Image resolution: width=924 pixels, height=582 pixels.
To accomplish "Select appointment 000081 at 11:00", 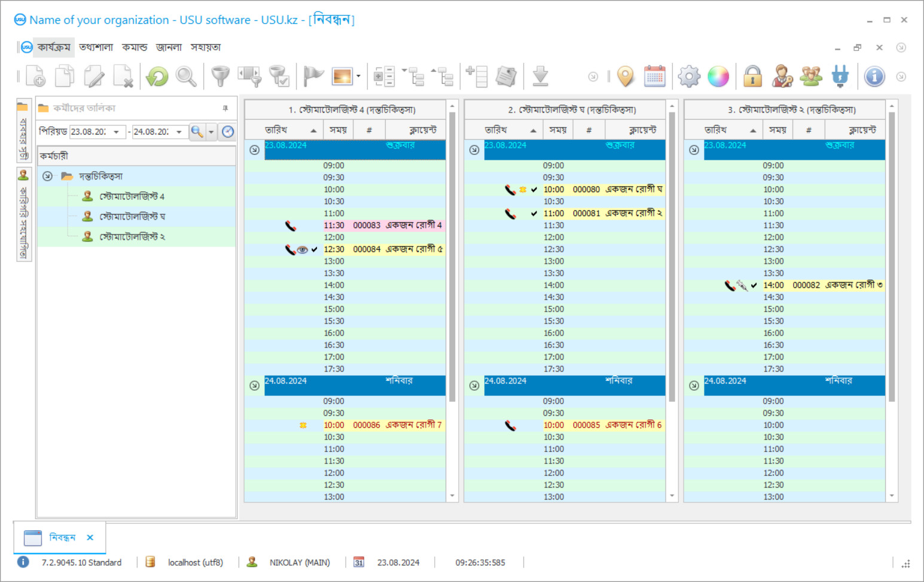I will 565,214.
